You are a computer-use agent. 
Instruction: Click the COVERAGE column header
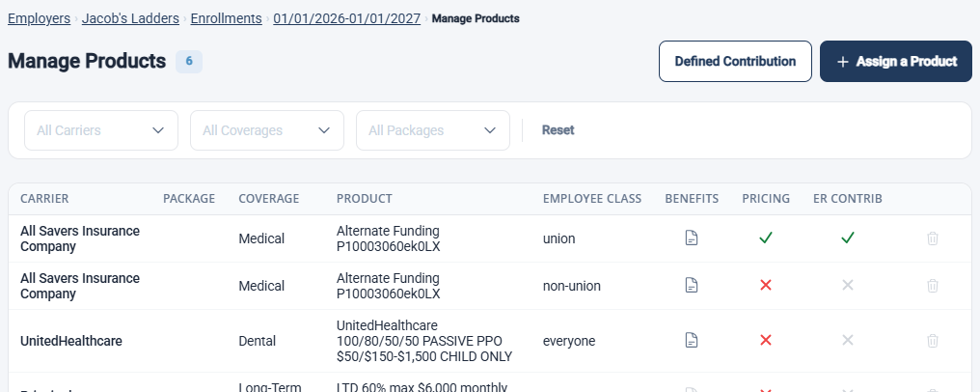click(x=269, y=199)
